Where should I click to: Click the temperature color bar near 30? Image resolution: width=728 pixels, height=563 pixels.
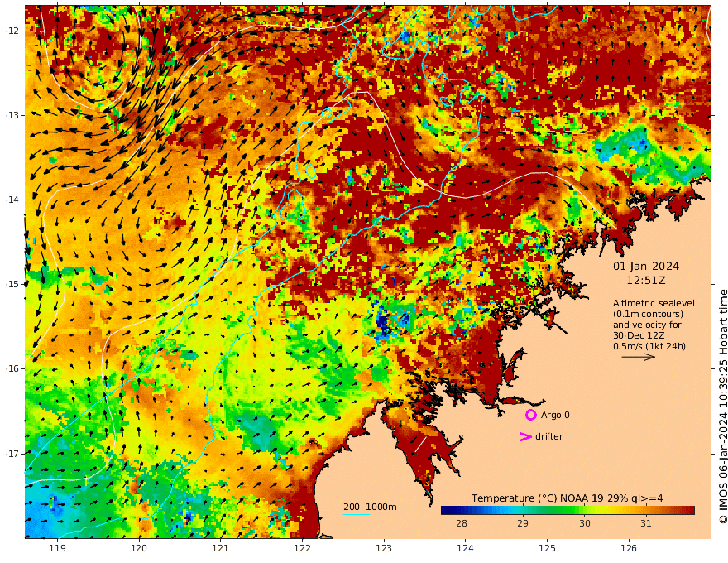click(x=585, y=511)
